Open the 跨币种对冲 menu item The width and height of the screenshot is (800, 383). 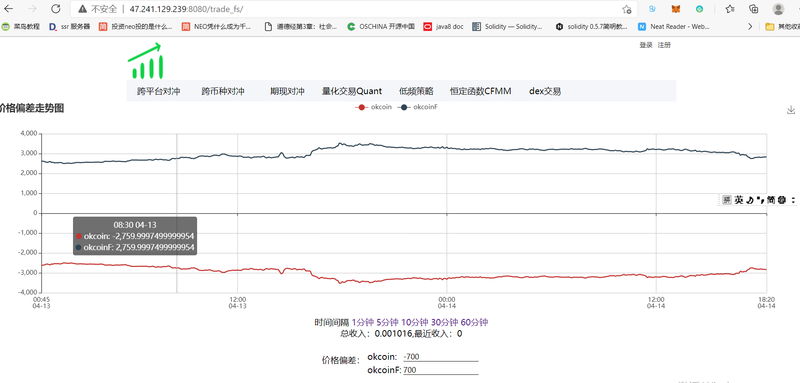coord(223,91)
